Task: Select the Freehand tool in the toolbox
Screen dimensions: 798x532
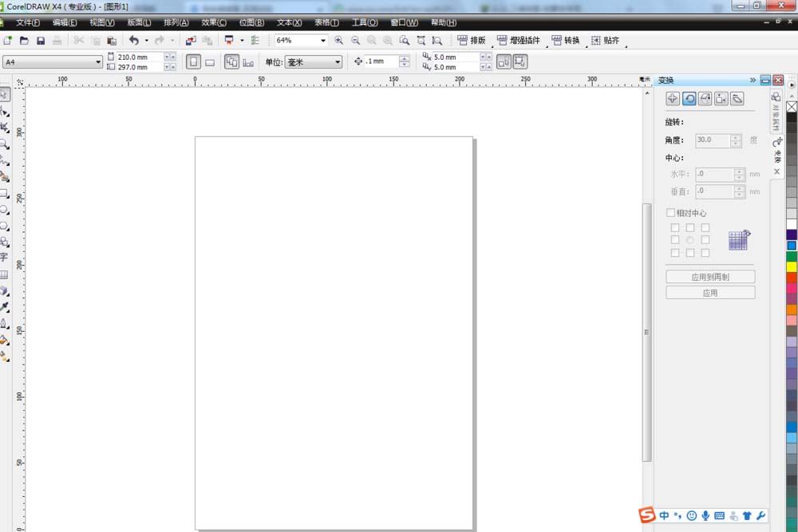Action: coord(4,160)
